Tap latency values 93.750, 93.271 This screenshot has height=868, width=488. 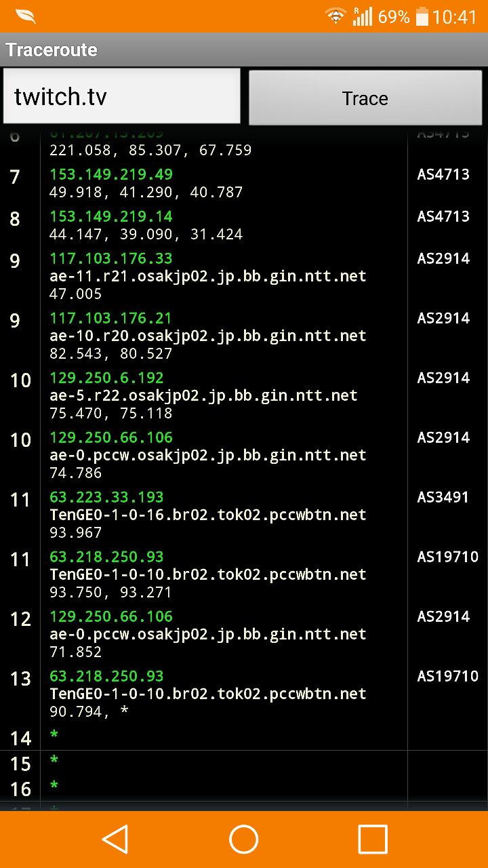[x=111, y=593]
